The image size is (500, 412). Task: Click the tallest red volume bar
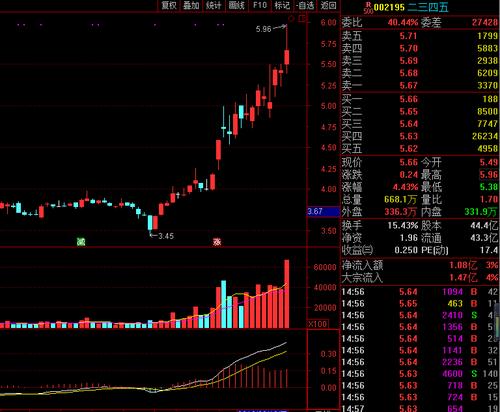[287, 294]
